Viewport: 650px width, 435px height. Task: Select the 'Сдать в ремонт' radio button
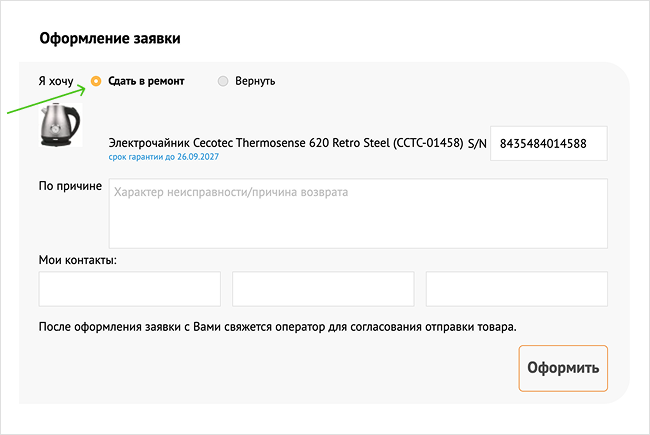click(x=96, y=81)
